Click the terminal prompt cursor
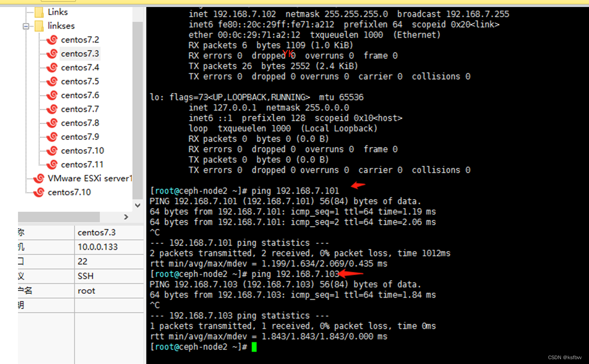 point(254,347)
